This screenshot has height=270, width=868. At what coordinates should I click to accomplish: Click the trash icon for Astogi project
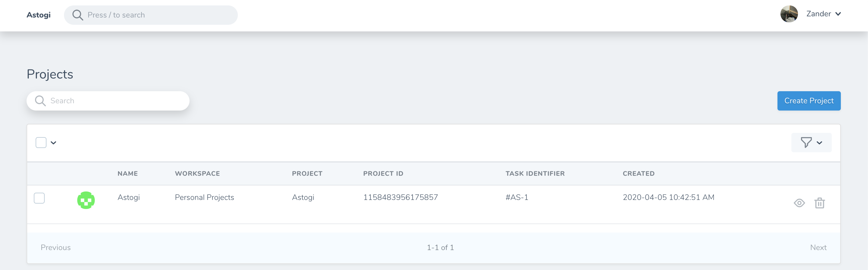(x=819, y=203)
